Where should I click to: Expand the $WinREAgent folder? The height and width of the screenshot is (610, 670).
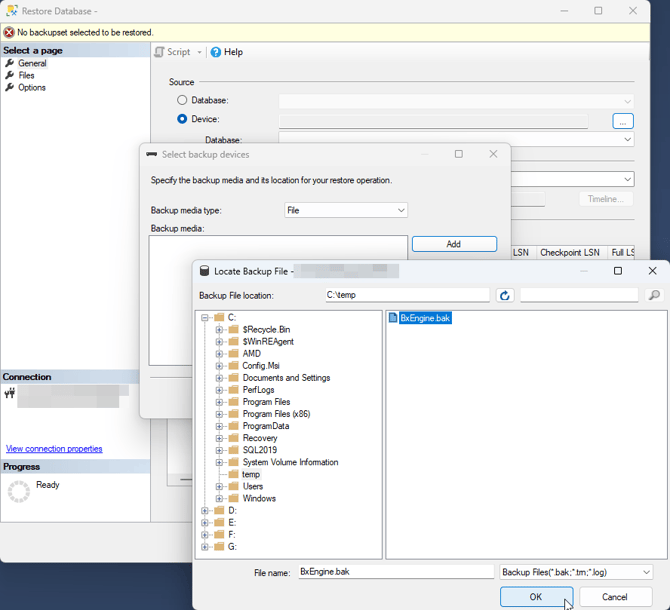pos(219,342)
